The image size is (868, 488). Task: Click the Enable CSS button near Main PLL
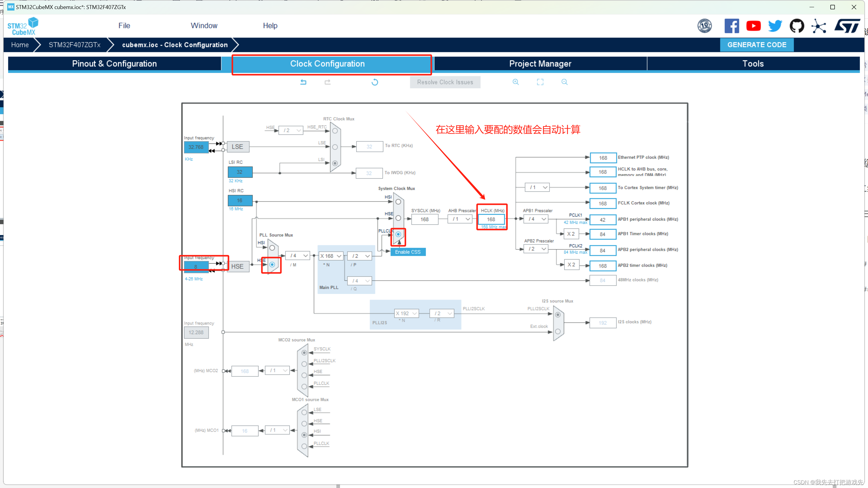tap(407, 252)
